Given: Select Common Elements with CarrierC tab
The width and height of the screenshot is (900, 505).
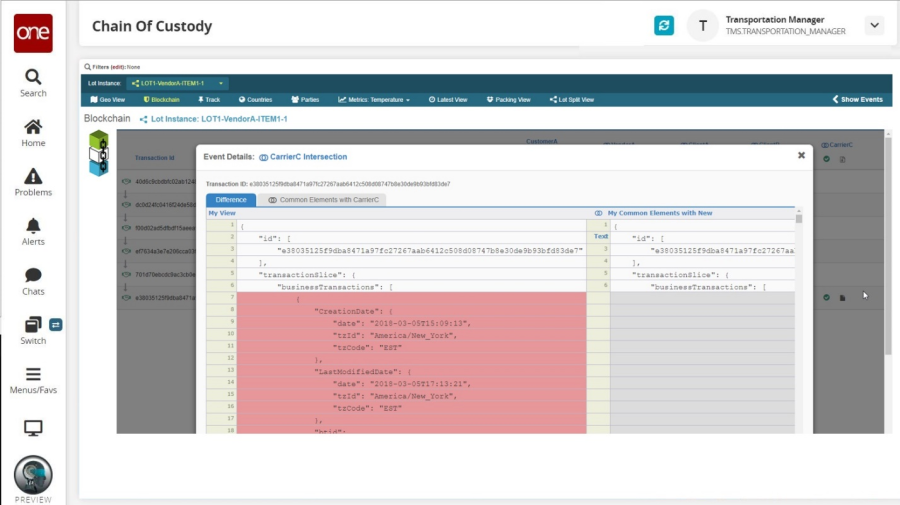Looking at the screenshot, I should (x=325, y=200).
